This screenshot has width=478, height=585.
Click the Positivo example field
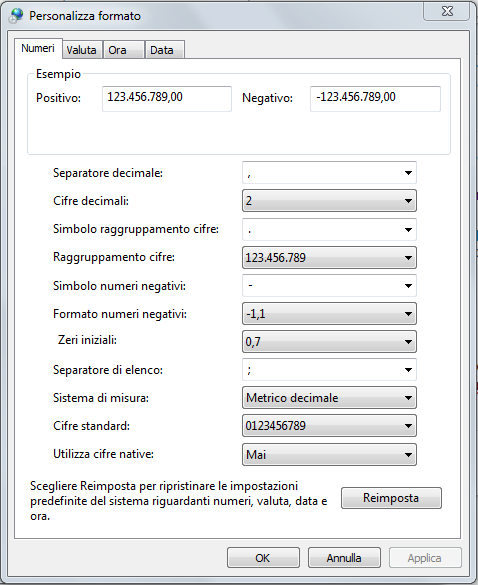[167, 98]
